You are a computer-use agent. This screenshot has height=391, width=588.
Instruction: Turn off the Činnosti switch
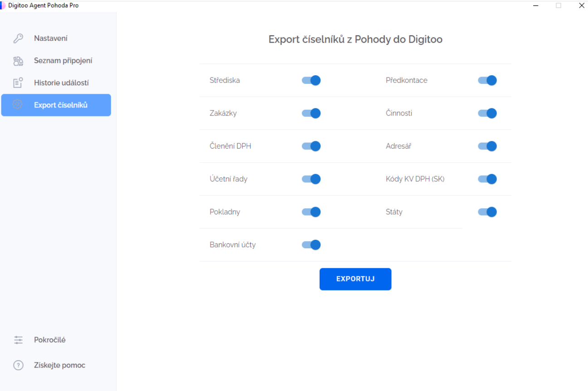pos(487,113)
